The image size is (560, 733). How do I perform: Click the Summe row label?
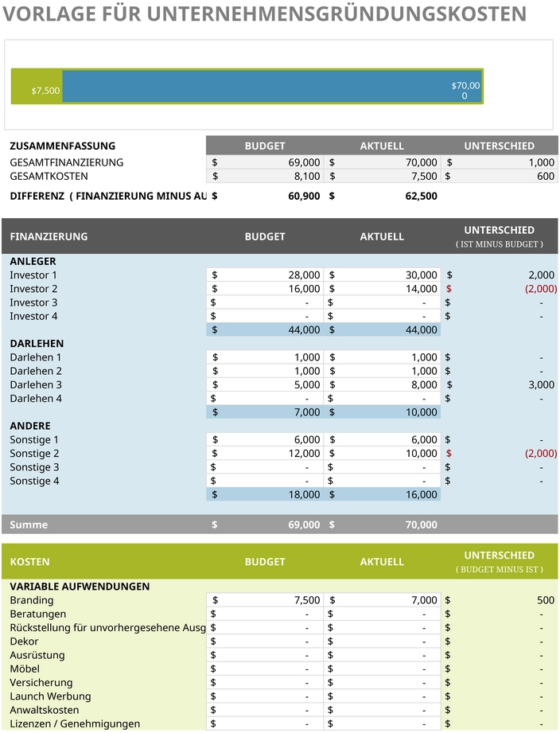click(x=29, y=524)
